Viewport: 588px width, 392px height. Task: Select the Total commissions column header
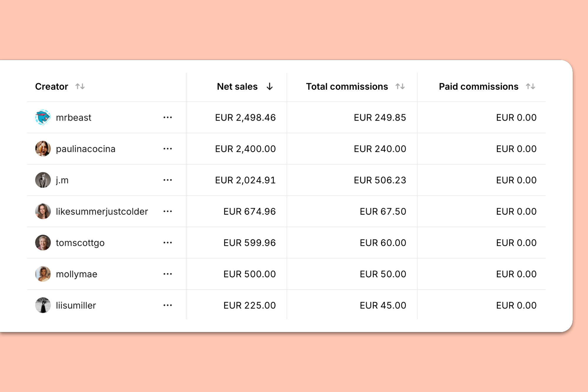[347, 86]
